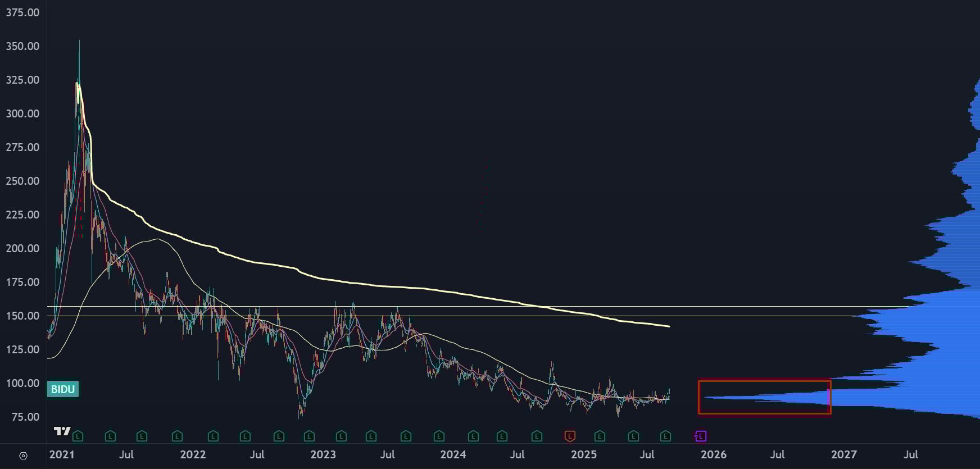Click the Jul label between 2021 and 2022
Screen dimensions: 980x469
point(126,454)
